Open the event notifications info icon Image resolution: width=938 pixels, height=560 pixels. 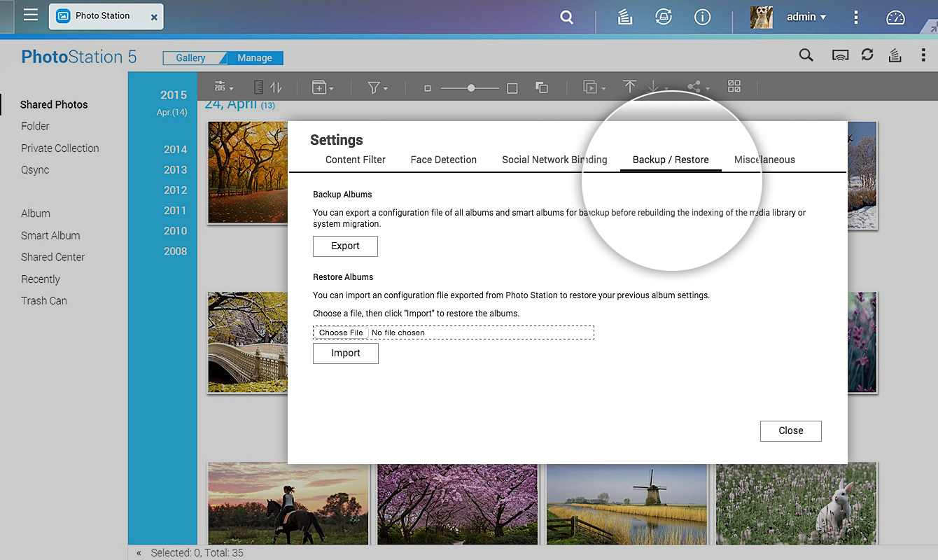[702, 17]
